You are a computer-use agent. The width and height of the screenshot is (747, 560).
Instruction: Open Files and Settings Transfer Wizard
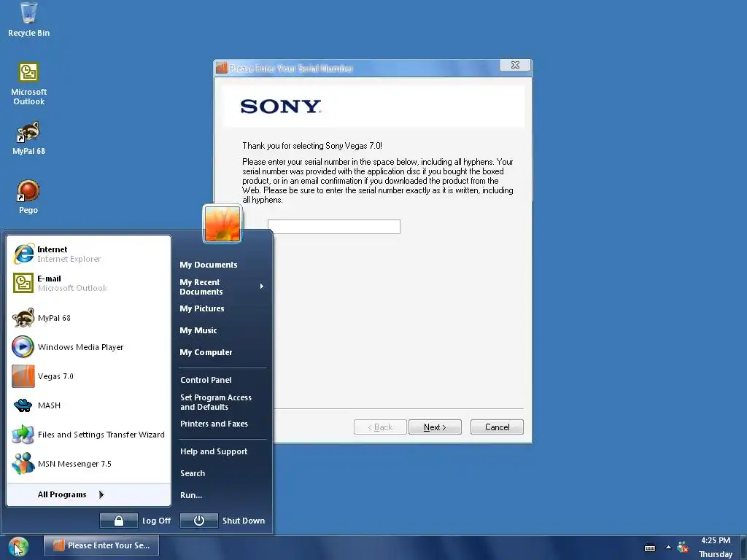pos(88,435)
